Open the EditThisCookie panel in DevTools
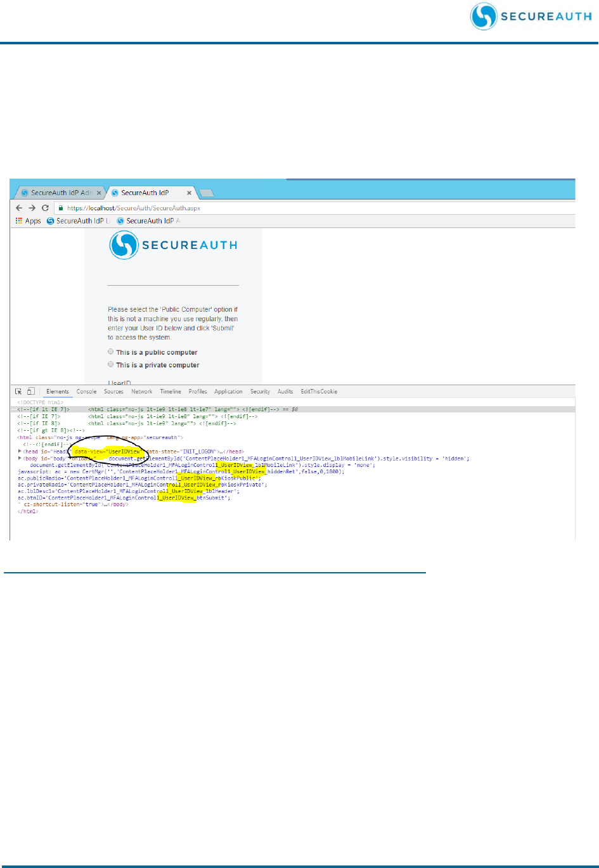This screenshot has width=599, height=868. [319, 392]
